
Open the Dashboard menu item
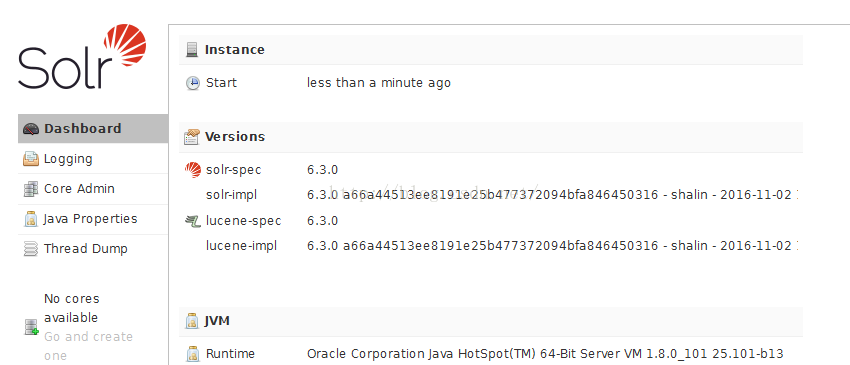pos(93,129)
